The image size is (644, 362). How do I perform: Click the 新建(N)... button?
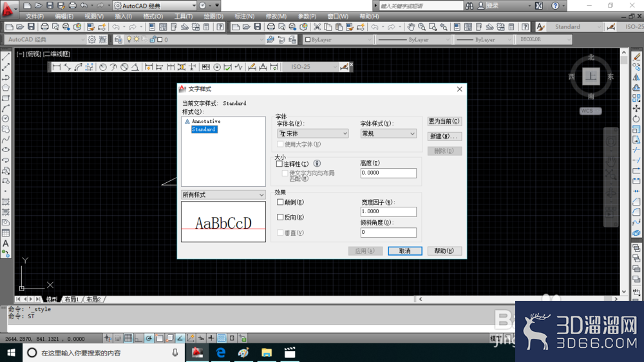pos(444,137)
